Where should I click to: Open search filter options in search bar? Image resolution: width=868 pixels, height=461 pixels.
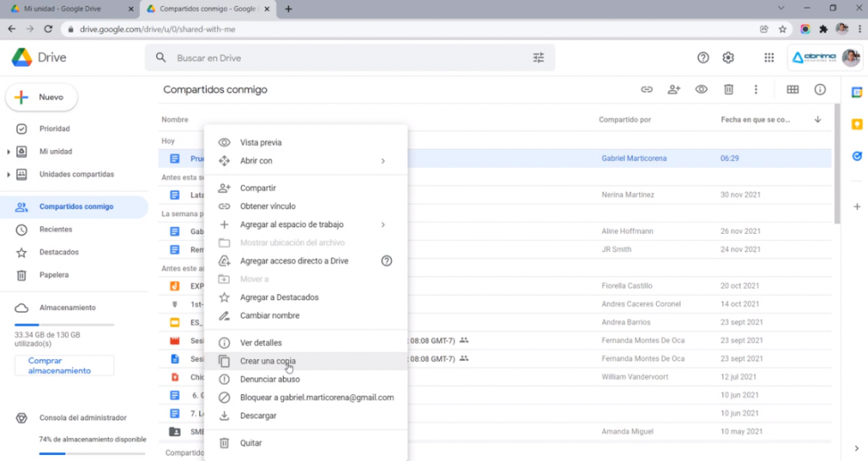click(x=538, y=58)
